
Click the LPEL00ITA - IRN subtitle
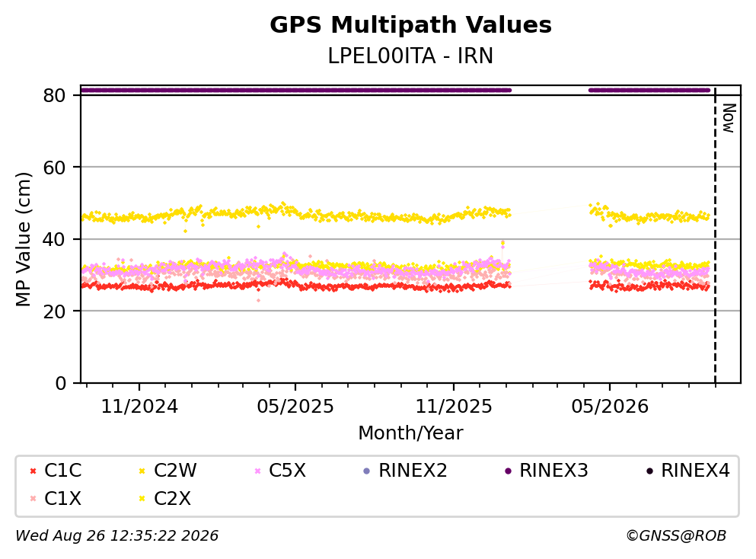tap(410, 56)
